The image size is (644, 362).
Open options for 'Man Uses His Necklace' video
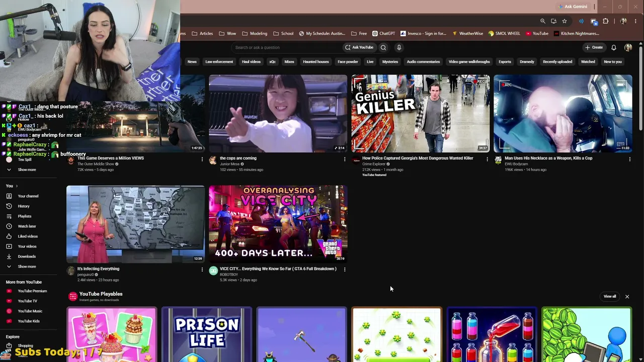click(629, 159)
